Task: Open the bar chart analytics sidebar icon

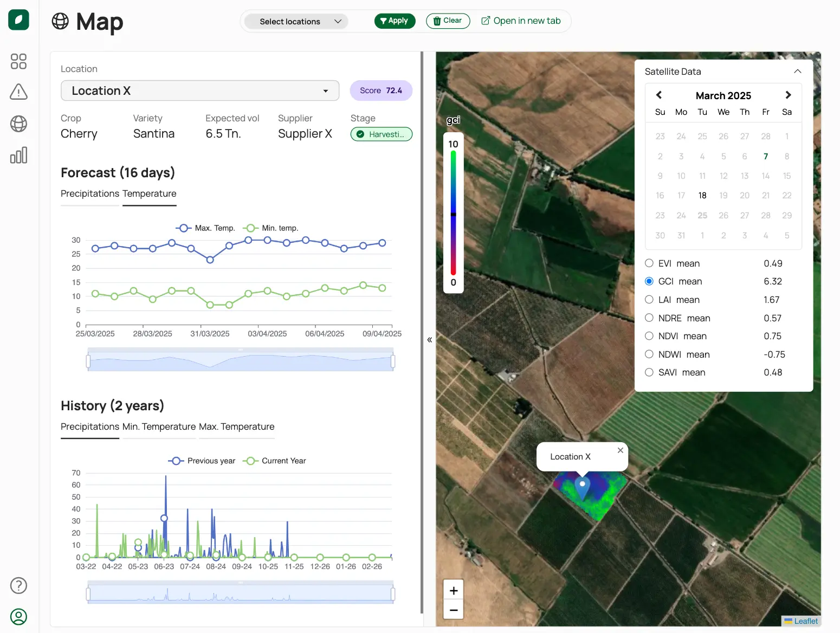Action: coord(18,155)
